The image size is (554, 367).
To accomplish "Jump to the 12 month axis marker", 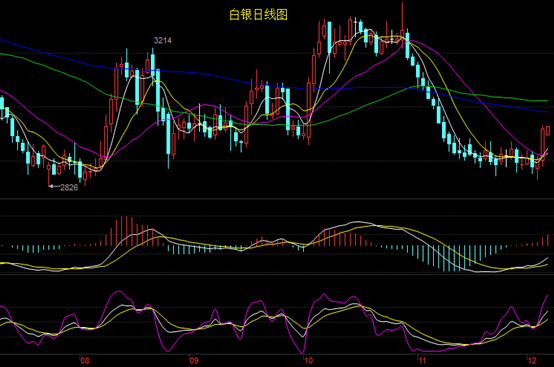I will 532,361.
